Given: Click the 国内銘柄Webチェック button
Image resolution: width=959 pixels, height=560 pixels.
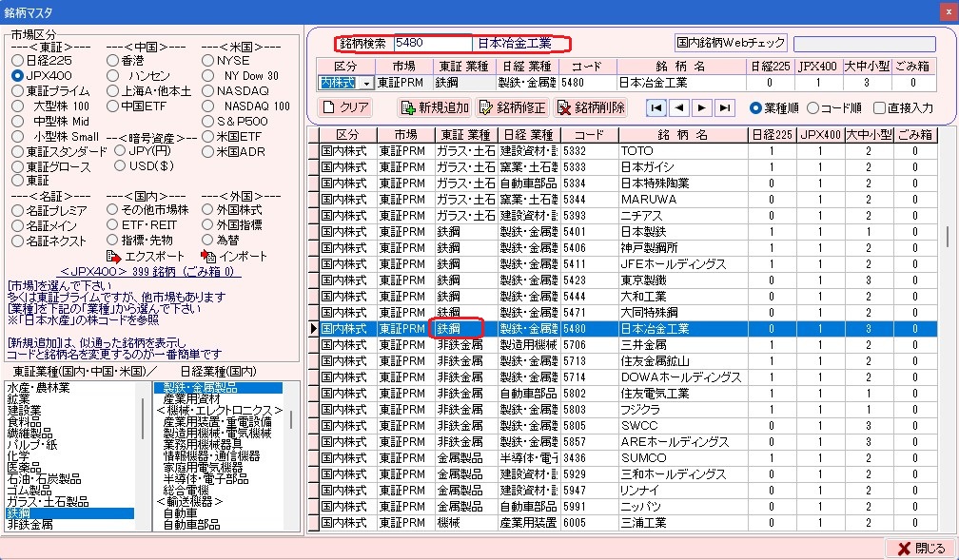Looking at the screenshot, I should pos(732,43).
